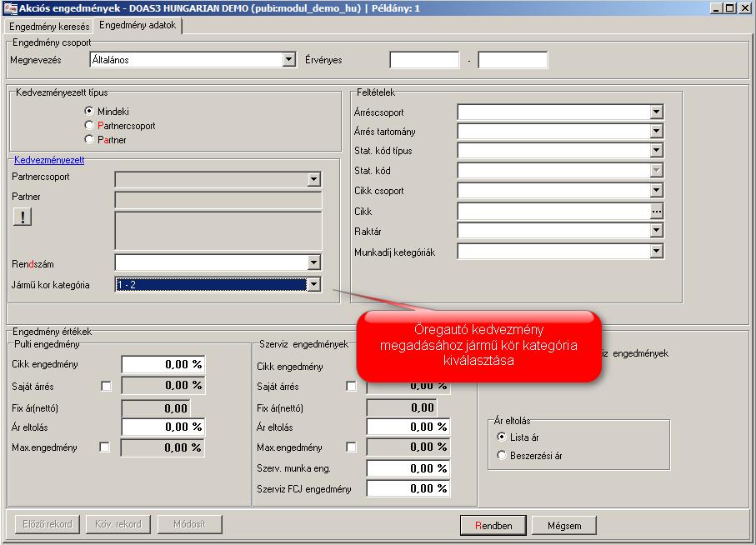Screen dimensions: 756x545
Task: Select the Partnercsoport radio option
Action: tap(88, 125)
